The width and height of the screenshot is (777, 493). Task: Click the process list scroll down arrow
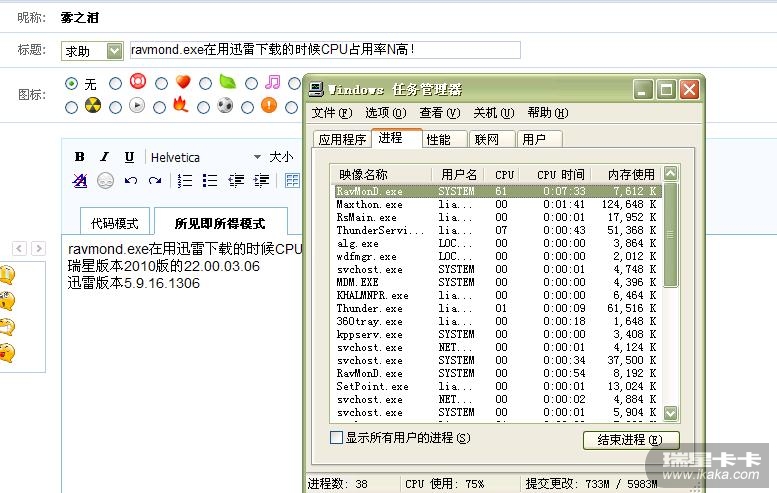[x=670, y=413]
